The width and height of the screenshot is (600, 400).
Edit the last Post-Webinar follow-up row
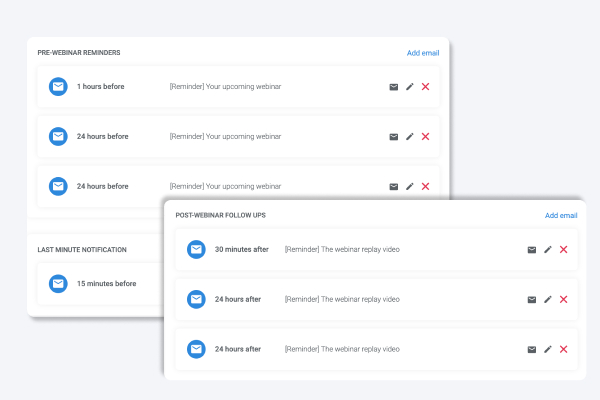548,349
